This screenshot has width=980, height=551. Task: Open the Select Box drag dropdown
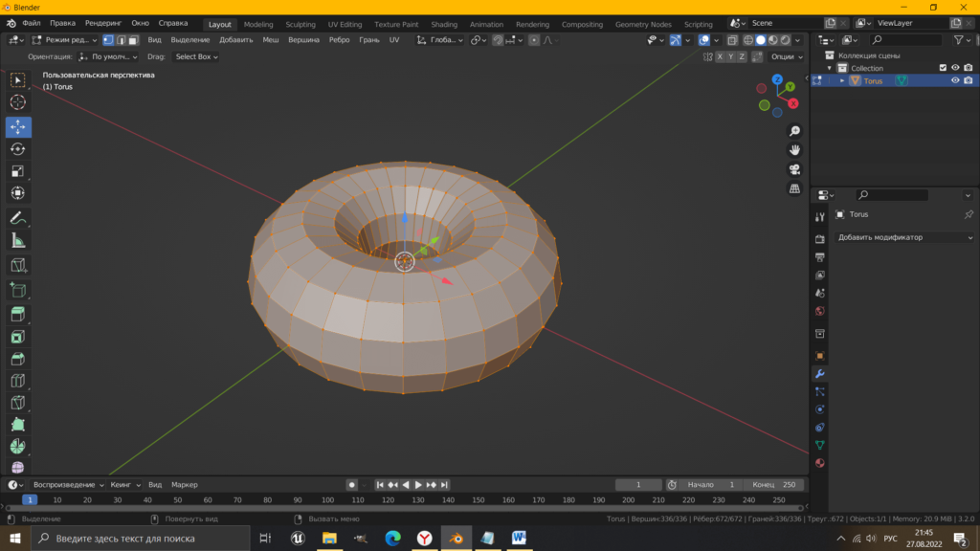(195, 57)
